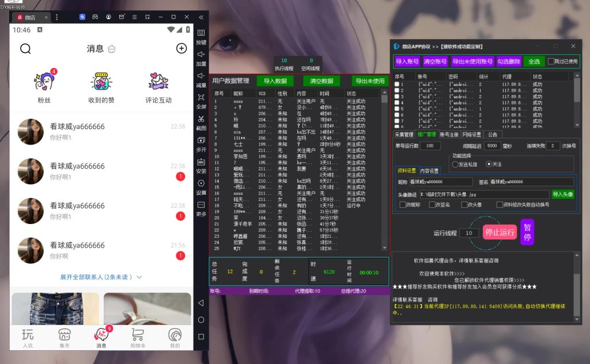Click the 安装 APK install icon
The height and width of the screenshot is (364, 590).
201,165
